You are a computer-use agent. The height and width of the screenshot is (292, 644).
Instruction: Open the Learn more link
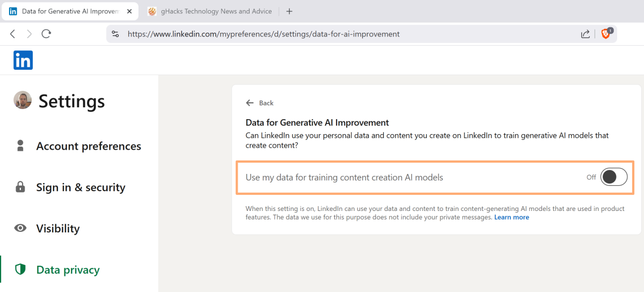pyautogui.click(x=511, y=217)
